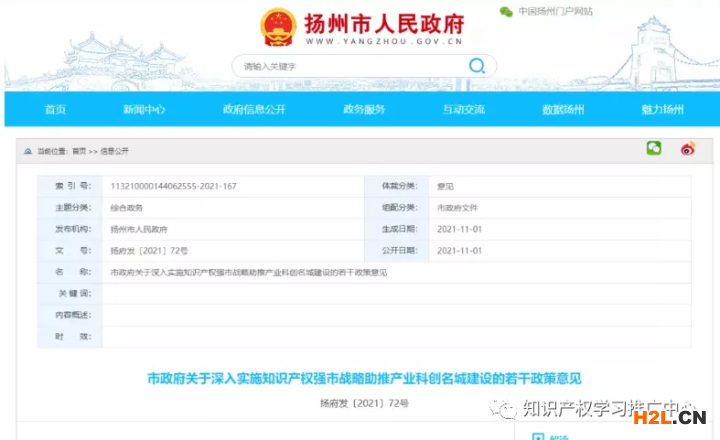The height and width of the screenshot is (440, 720).
Task: Click the blue policy document title
Action: tap(364, 378)
